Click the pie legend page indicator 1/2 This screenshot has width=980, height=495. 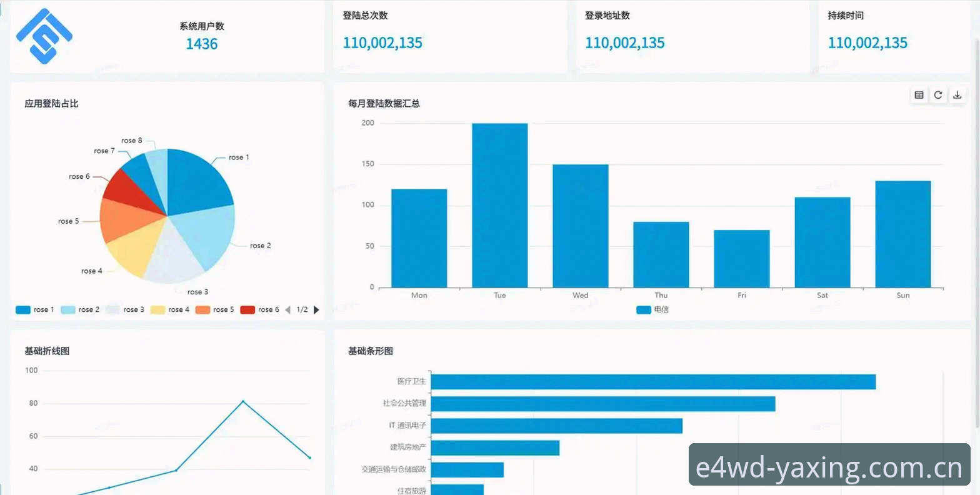tap(302, 309)
